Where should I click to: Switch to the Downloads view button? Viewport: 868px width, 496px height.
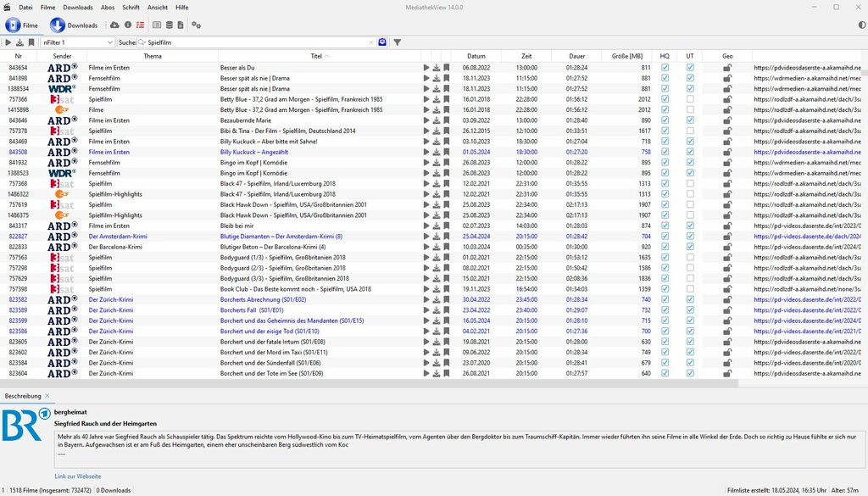pyautogui.click(x=74, y=25)
